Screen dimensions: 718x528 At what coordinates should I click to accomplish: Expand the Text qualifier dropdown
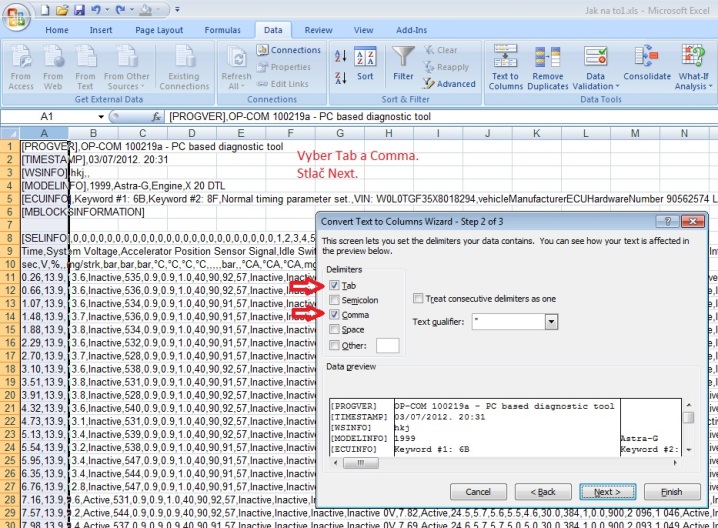pyautogui.click(x=551, y=322)
